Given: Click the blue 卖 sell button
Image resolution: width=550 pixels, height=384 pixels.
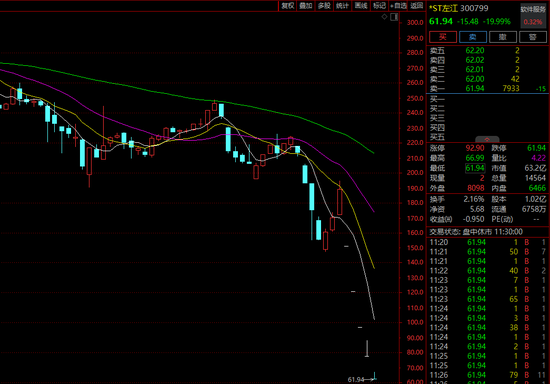Looking at the screenshot, I should click(473, 37).
